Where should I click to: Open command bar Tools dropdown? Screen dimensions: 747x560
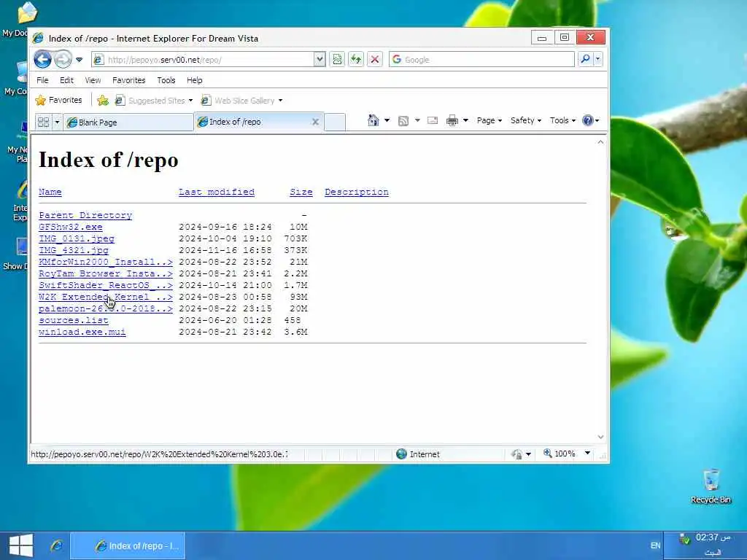click(x=562, y=120)
